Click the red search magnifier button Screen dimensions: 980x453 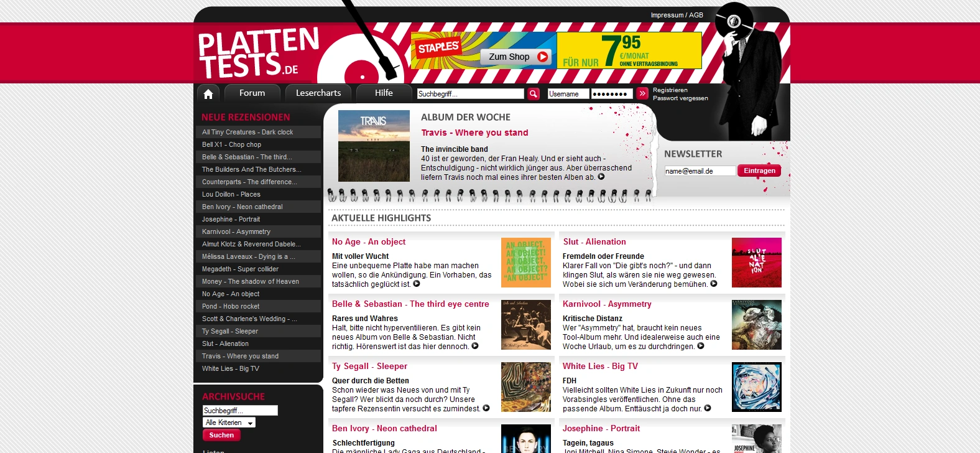pos(534,94)
